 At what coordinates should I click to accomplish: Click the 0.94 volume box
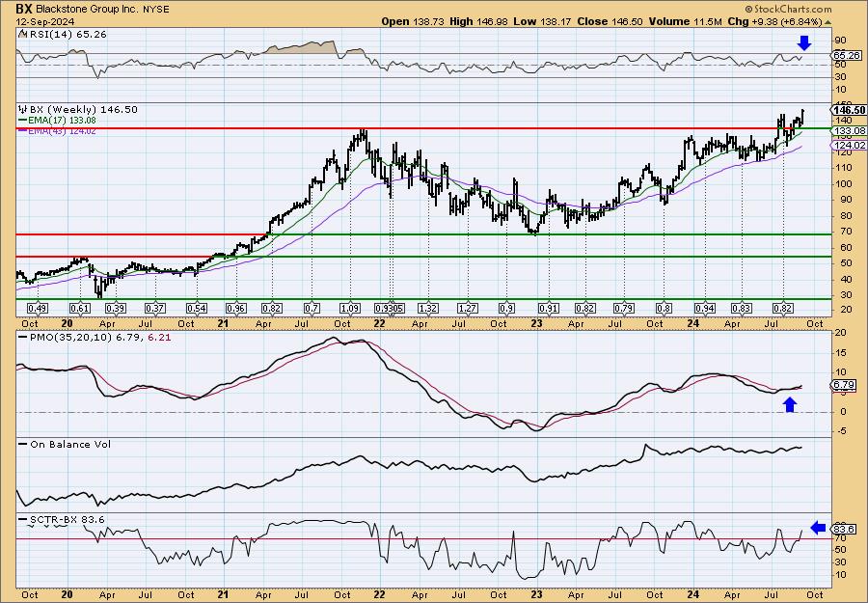coord(705,309)
